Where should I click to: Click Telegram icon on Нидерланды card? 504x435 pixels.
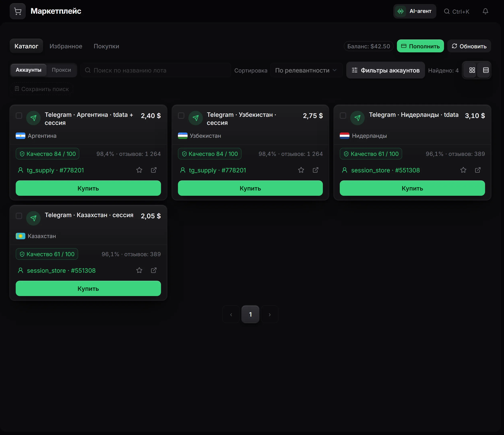click(x=357, y=118)
